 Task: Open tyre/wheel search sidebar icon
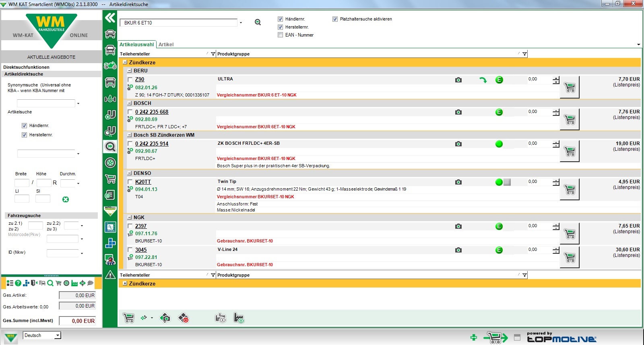pyautogui.click(x=110, y=163)
